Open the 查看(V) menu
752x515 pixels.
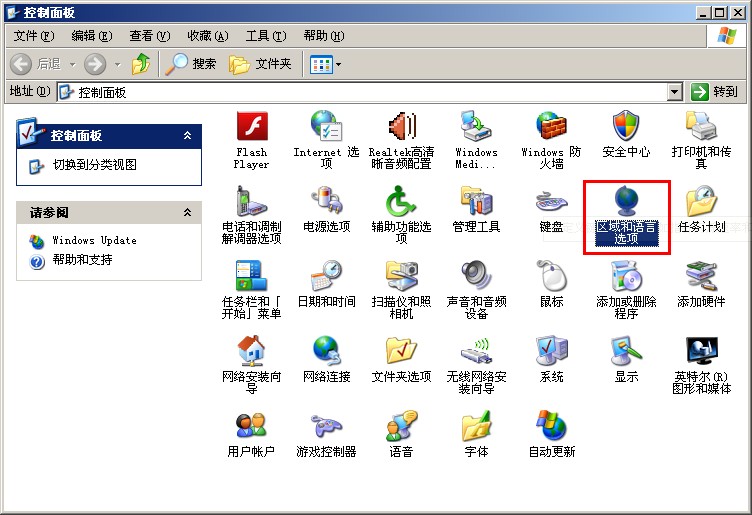coord(148,36)
